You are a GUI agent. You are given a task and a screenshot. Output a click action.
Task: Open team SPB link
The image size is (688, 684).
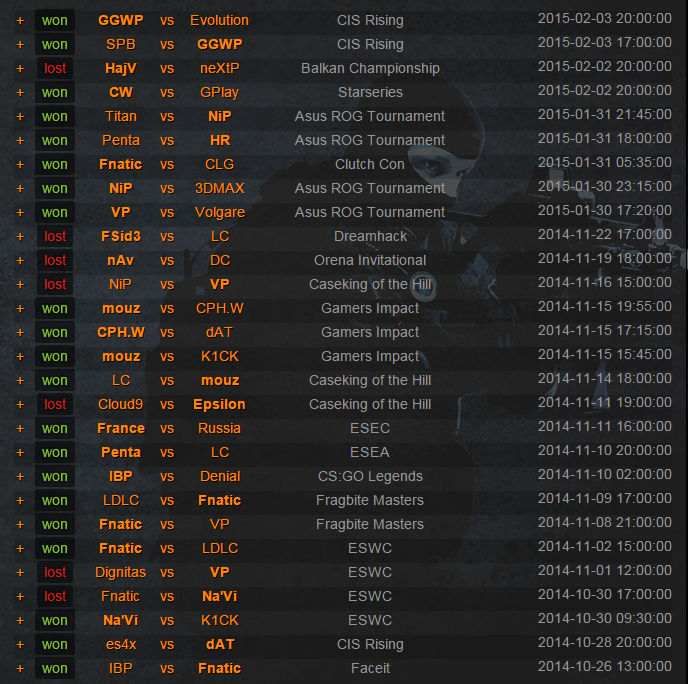(x=121, y=44)
